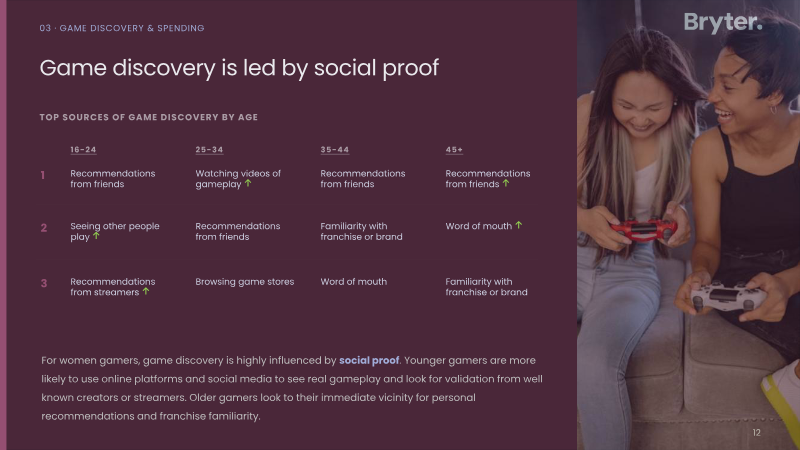800x450 pixels.
Task: Click the slide title 'Game discovery is led by social proof'
Action: point(239,68)
